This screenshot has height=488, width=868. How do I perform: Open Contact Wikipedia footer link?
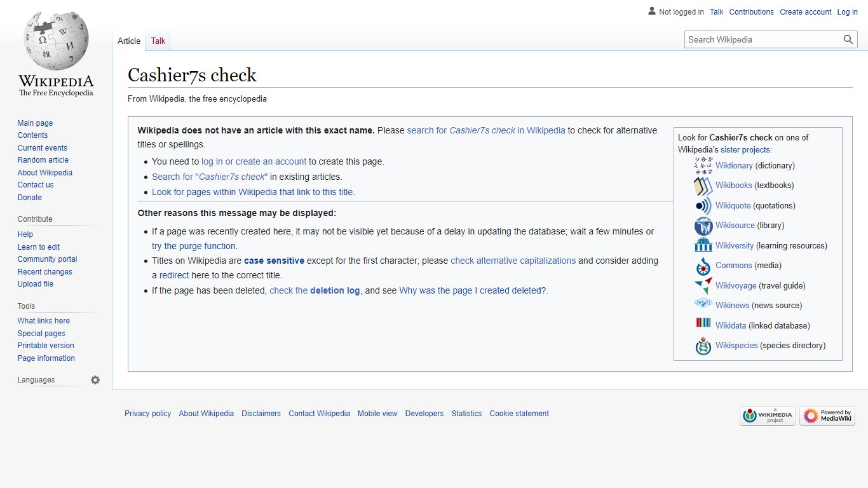320,414
